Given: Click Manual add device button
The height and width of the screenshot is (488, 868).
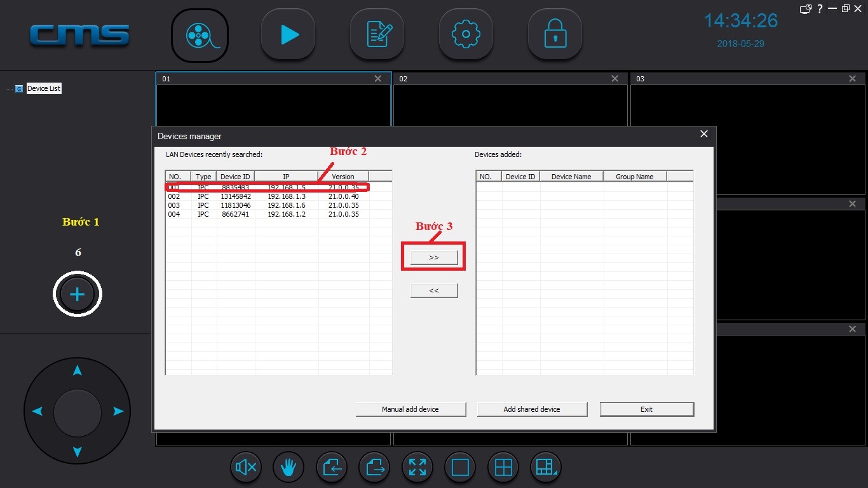Looking at the screenshot, I should [x=410, y=409].
